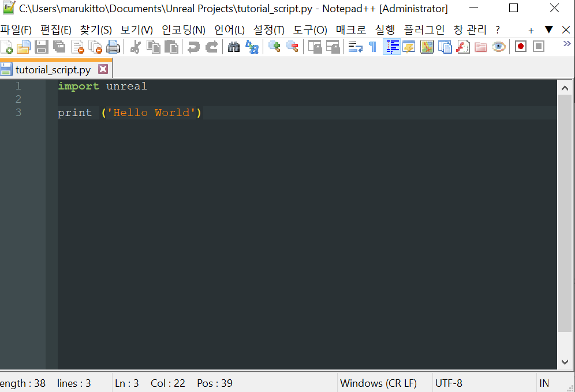Toggle synchronized vertical scrolling icon

[315, 47]
